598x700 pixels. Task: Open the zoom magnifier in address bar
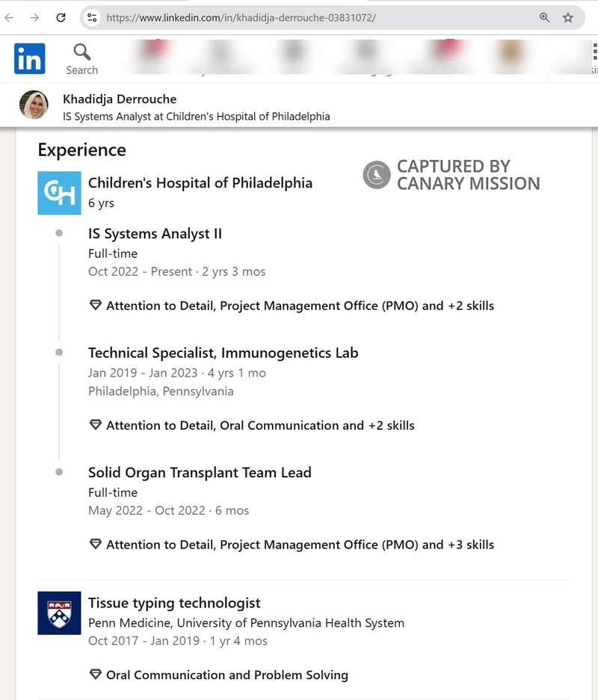click(x=544, y=18)
